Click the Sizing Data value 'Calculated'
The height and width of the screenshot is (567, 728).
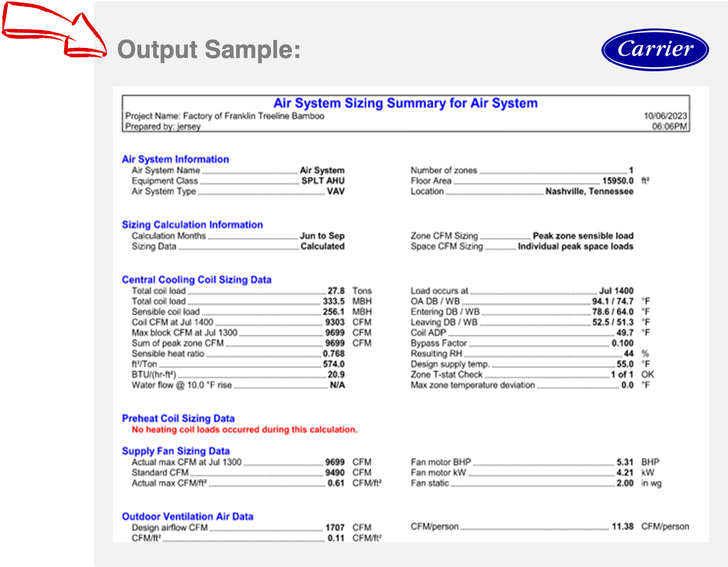pos(322,246)
